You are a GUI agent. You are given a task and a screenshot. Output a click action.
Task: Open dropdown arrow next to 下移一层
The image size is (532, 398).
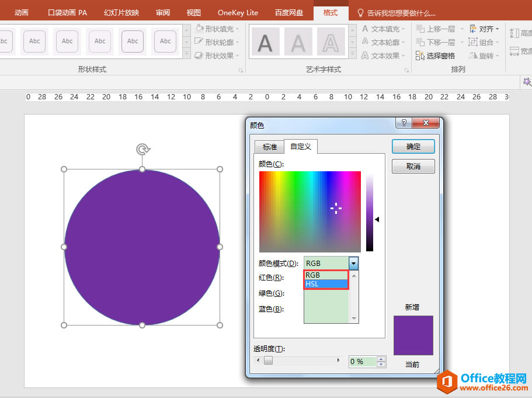tap(462, 43)
